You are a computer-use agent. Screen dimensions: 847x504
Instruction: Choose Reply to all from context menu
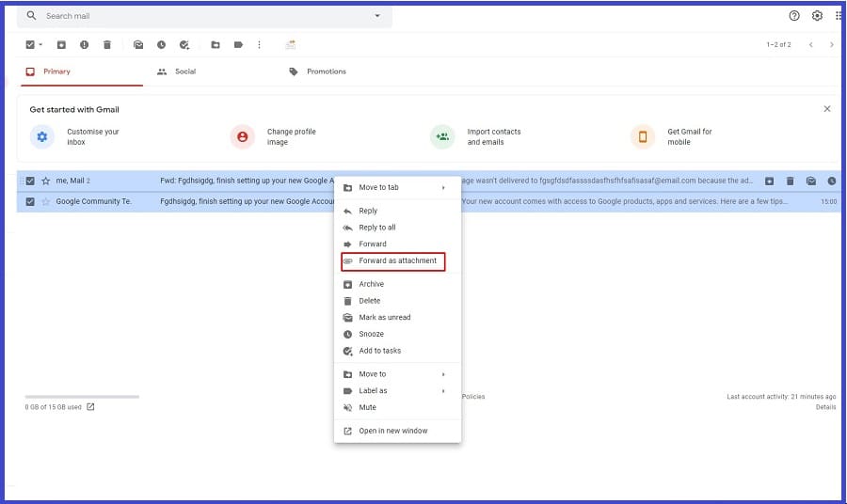[x=397, y=228]
